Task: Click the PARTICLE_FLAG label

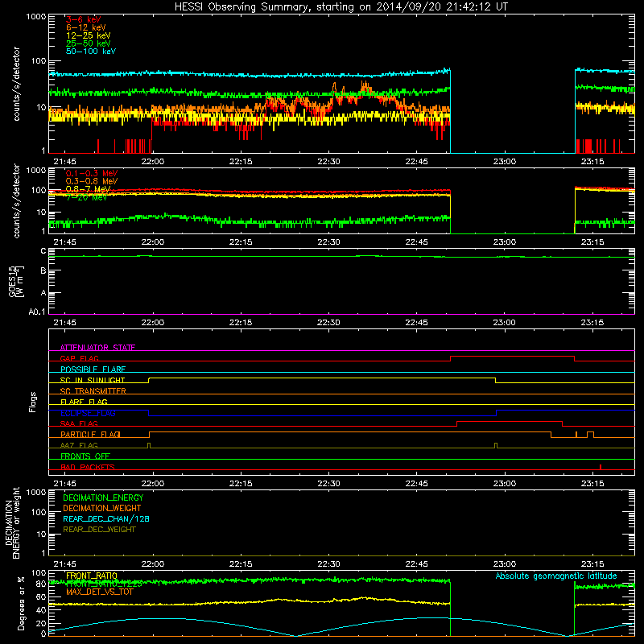Action: [90, 435]
